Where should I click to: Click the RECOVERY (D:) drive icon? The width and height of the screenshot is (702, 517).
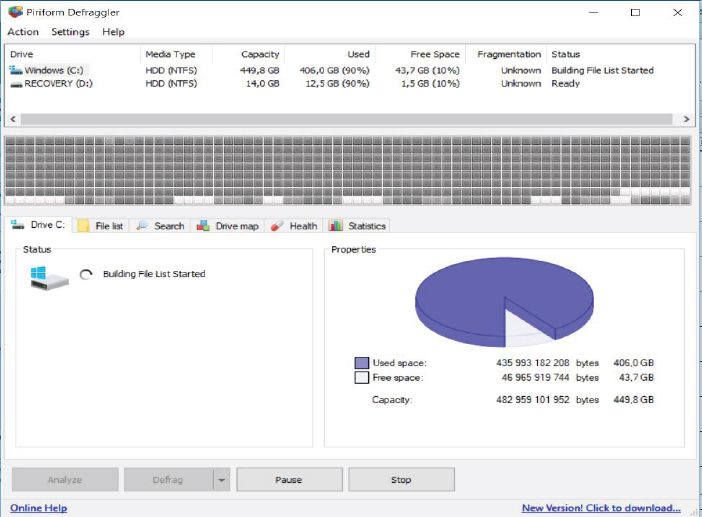click(x=16, y=84)
